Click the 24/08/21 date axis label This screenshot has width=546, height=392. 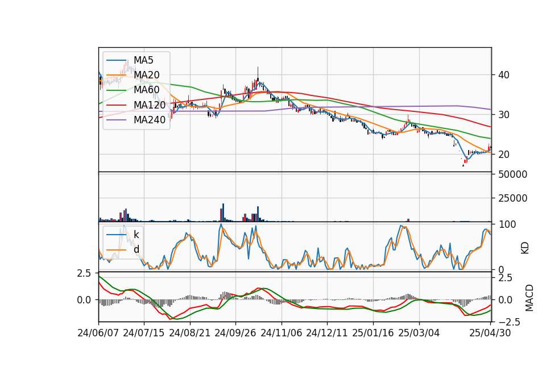(190, 333)
